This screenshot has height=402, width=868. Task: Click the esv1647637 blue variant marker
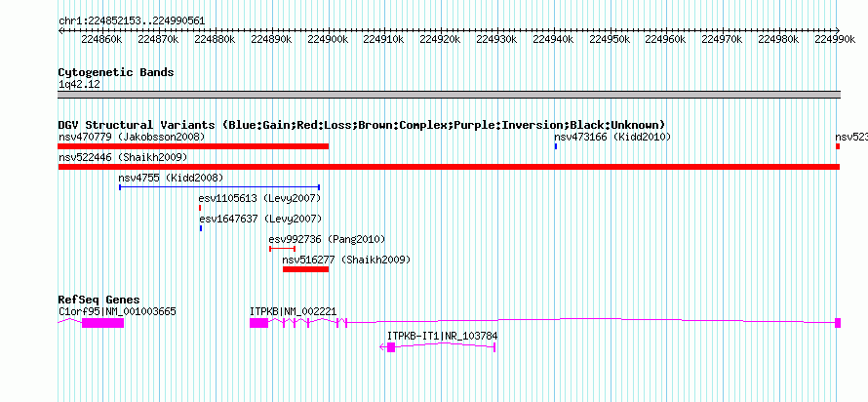tap(200, 228)
